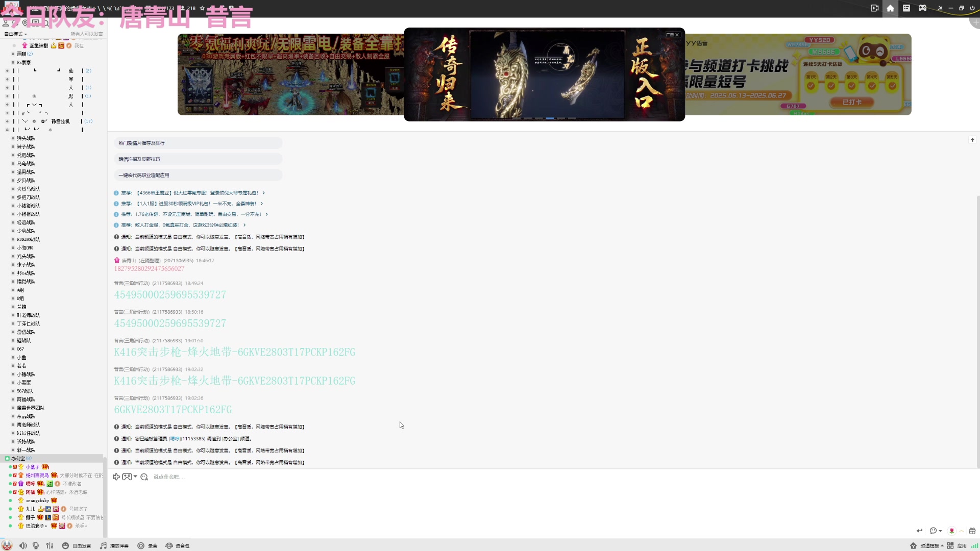Click the house icon in bottom status bar
Image resolution: width=980 pixels, height=551 pixels.
point(913,546)
